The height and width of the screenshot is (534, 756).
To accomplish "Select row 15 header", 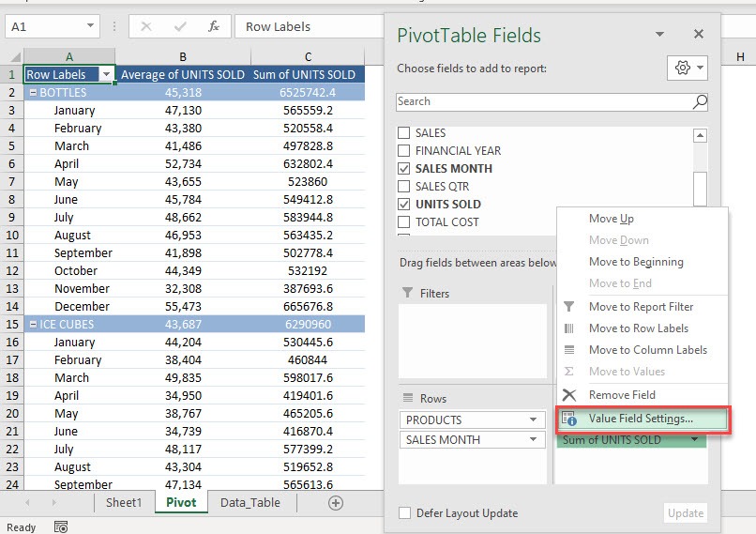I will pos(12,324).
